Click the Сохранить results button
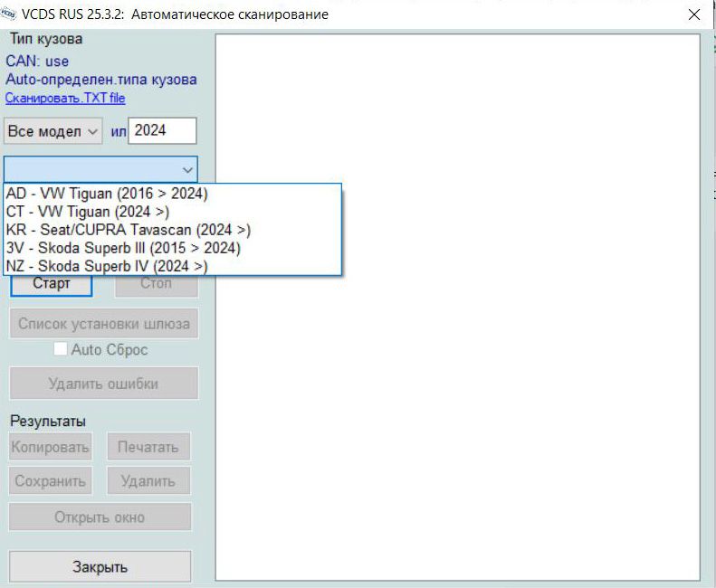716x588 pixels. 50,480
